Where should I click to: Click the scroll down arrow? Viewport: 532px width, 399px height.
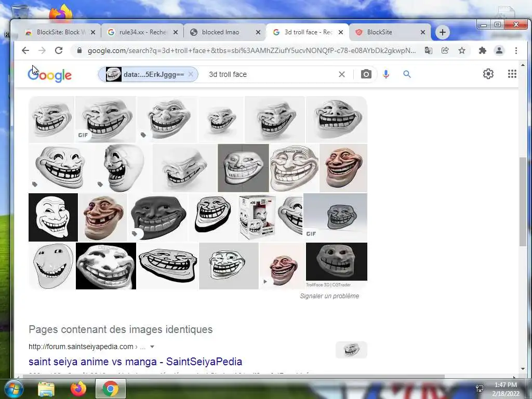[x=523, y=369]
